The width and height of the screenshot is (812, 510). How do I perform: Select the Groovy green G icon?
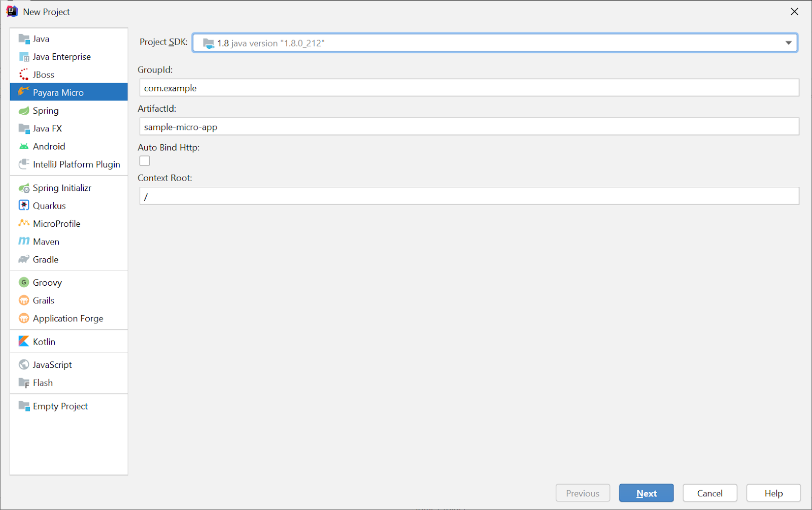[24, 282]
